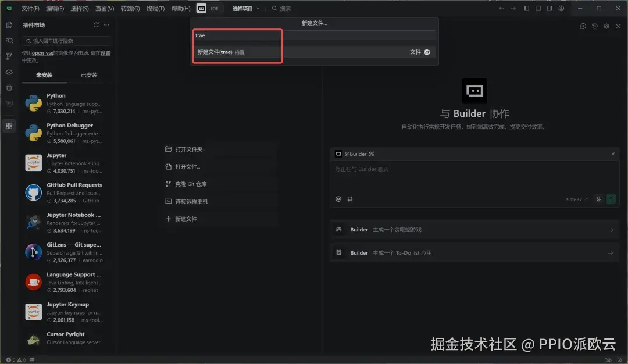Follow the 设置 link in marketplace notice

click(x=105, y=53)
